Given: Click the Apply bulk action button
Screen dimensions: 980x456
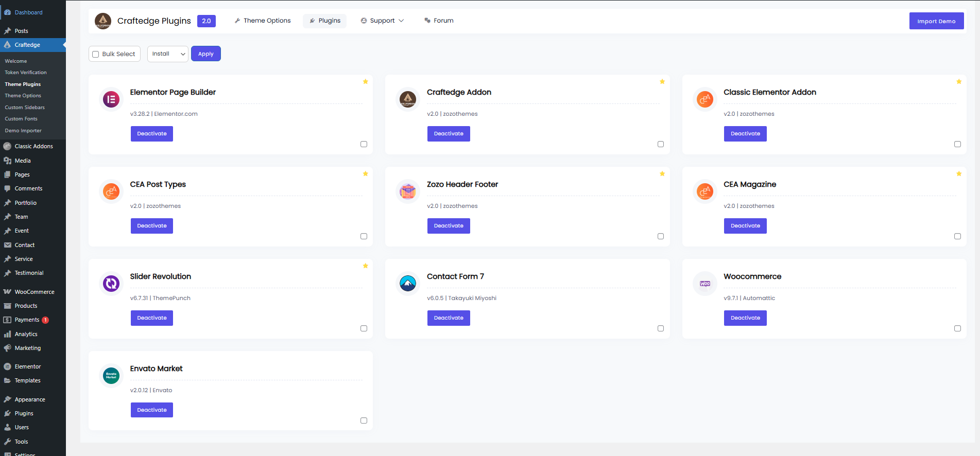Looking at the screenshot, I should click(x=206, y=54).
